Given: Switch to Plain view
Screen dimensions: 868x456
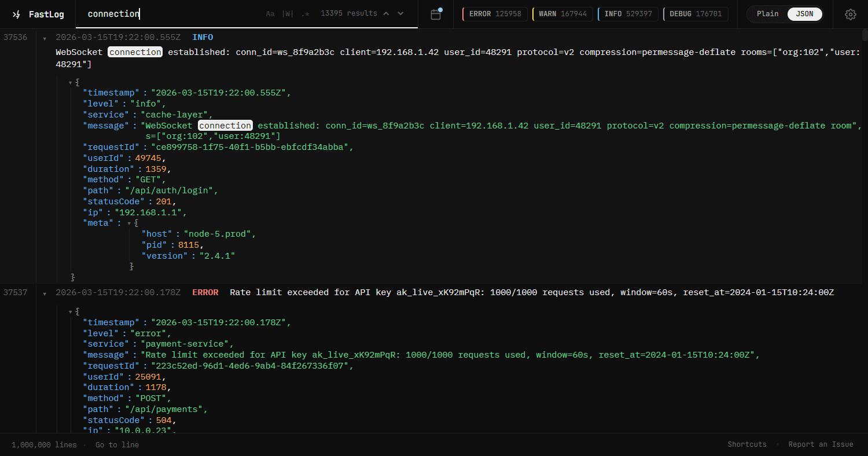Looking at the screenshot, I should click(767, 14).
